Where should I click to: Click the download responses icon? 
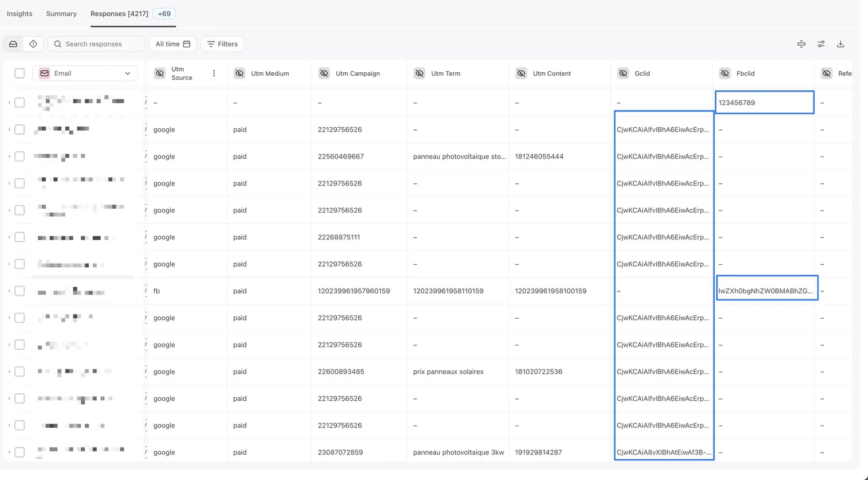pos(840,43)
